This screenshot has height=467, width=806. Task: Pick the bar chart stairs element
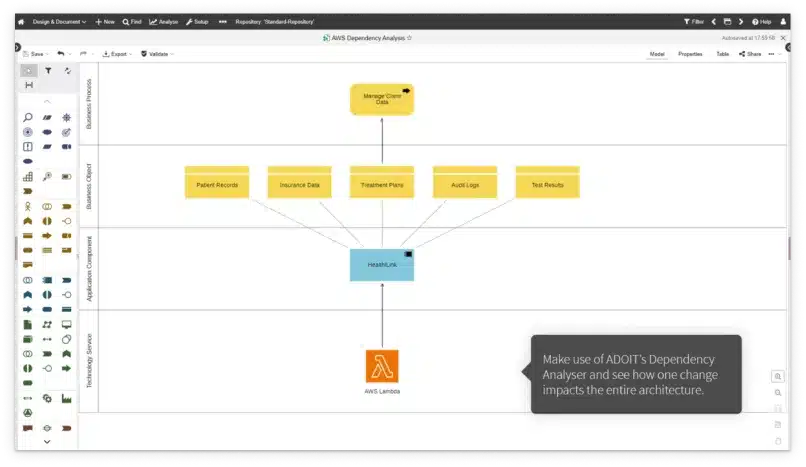(x=28, y=177)
